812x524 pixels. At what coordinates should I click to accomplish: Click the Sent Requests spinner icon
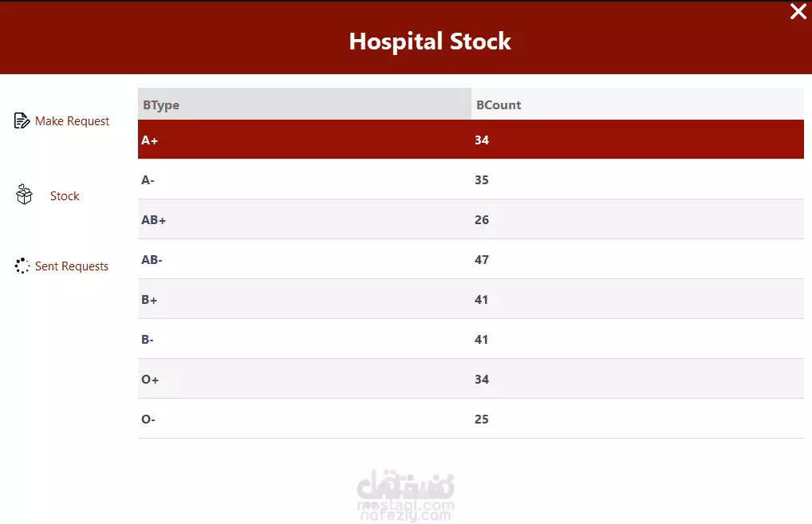22,266
